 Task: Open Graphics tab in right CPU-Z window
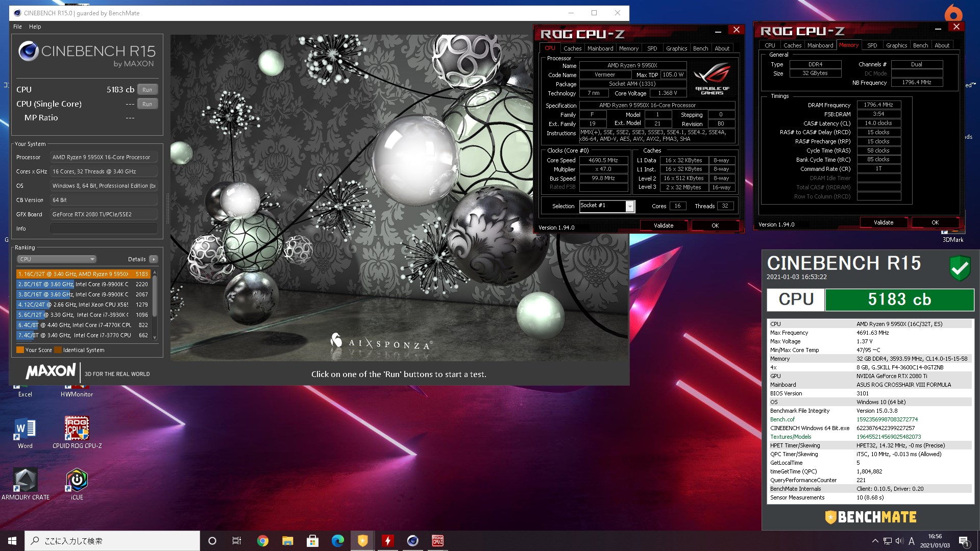point(896,45)
